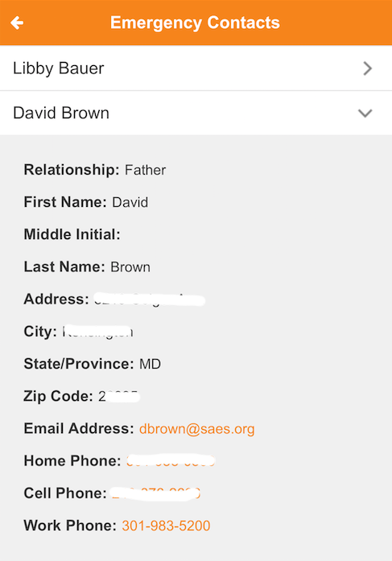
Task: Select the Relationship Father field
Action: [95, 170]
